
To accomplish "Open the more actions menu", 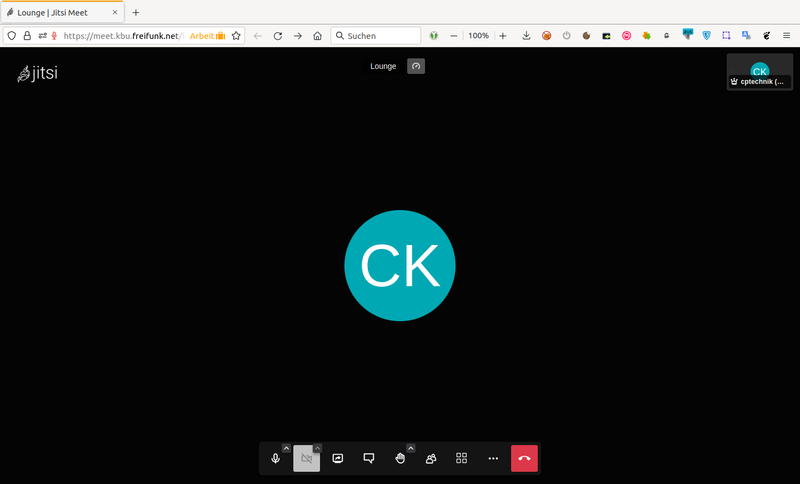I will pos(493,458).
